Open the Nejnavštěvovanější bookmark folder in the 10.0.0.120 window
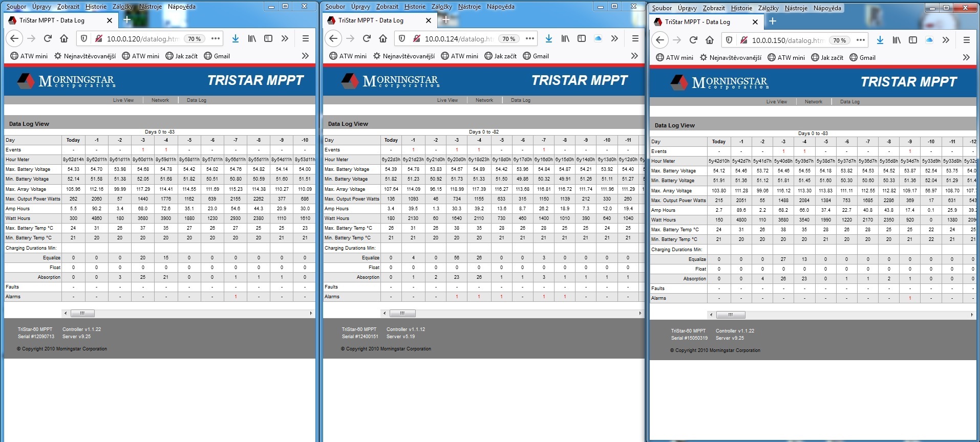The image size is (980, 442). [85, 56]
